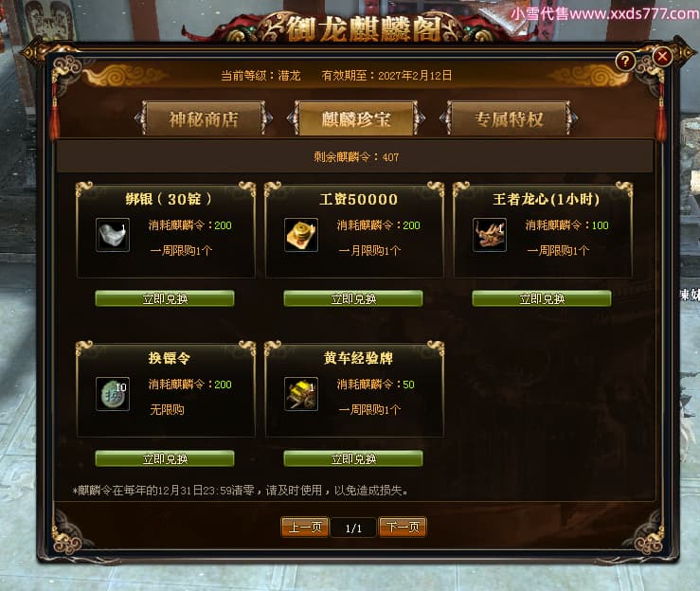Viewport: 700px width, 591px height.
Task: Open the question mark help icon
Action: click(625, 62)
